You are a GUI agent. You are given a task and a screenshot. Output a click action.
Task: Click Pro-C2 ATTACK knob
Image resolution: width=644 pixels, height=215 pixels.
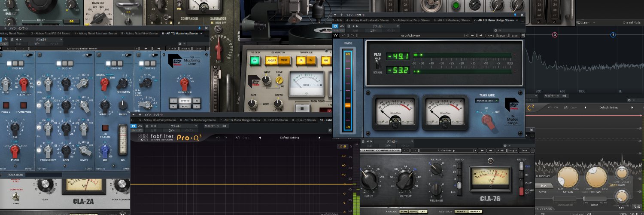click(568, 177)
